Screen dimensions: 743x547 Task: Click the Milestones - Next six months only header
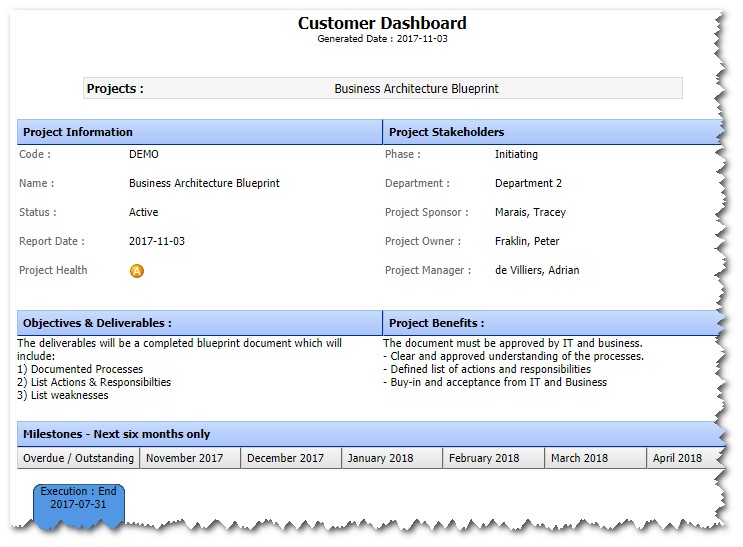point(371,434)
